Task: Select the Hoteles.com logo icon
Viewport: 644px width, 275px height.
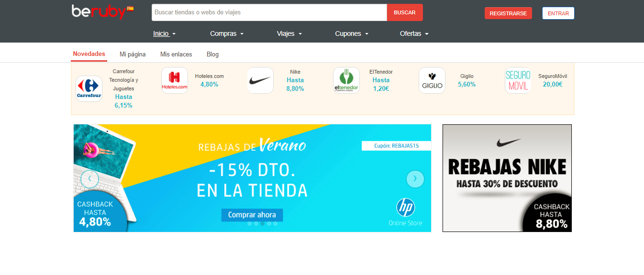Action: tap(175, 80)
